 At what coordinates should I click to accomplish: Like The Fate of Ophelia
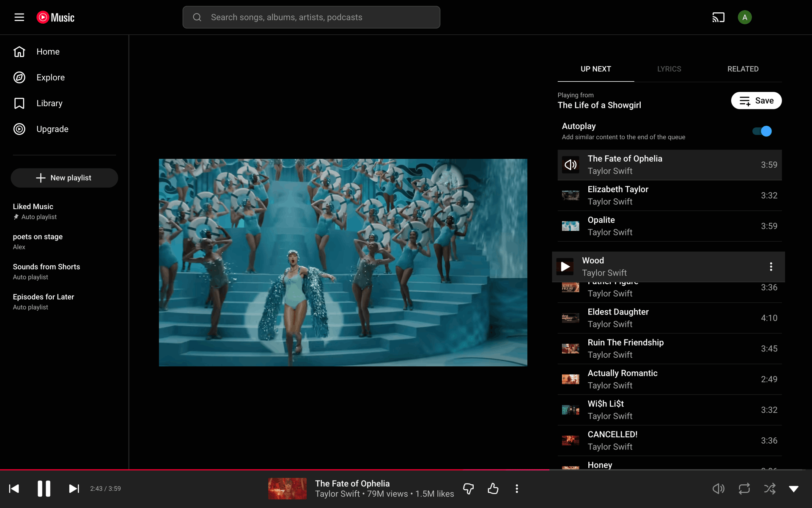[493, 489]
